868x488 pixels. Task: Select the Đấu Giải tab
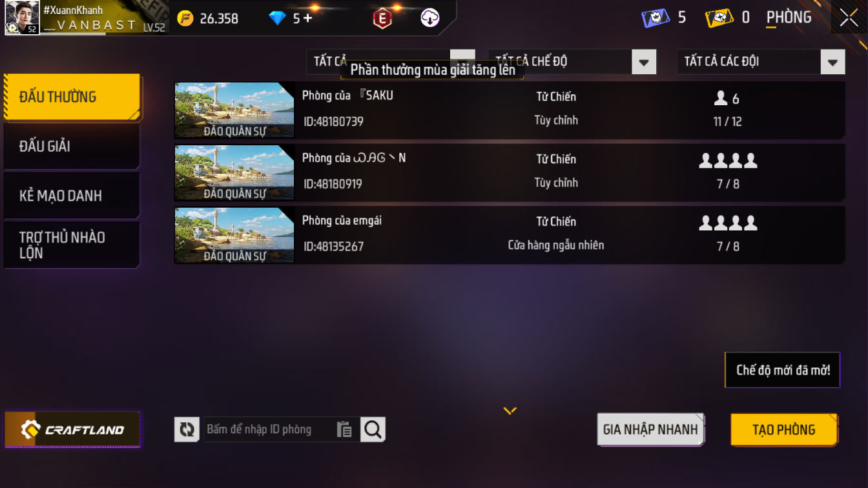point(72,147)
